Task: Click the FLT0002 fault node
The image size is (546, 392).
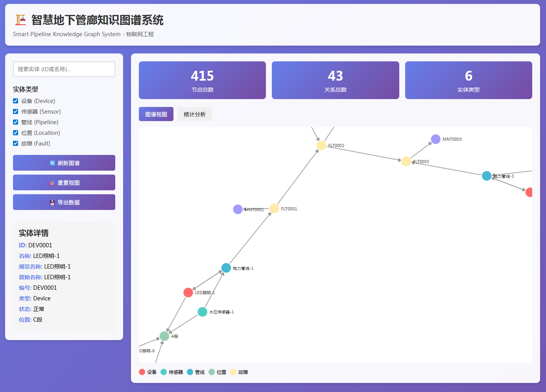Action: tap(321, 145)
